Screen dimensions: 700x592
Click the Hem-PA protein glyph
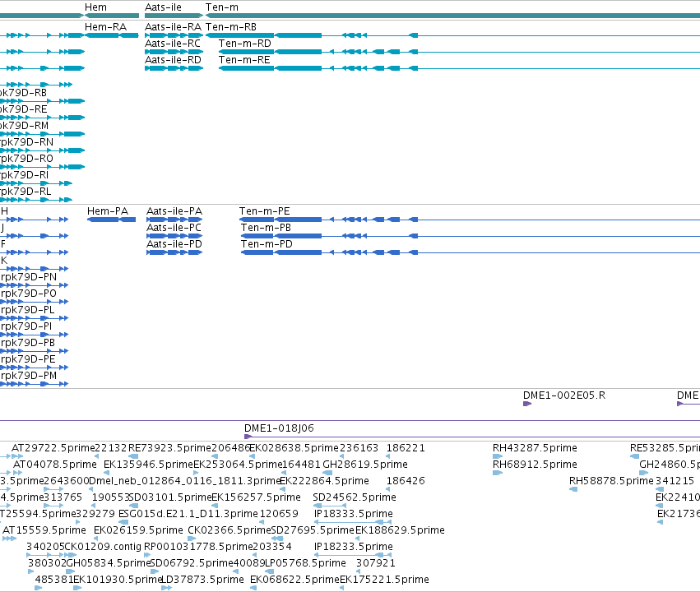click(x=111, y=220)
